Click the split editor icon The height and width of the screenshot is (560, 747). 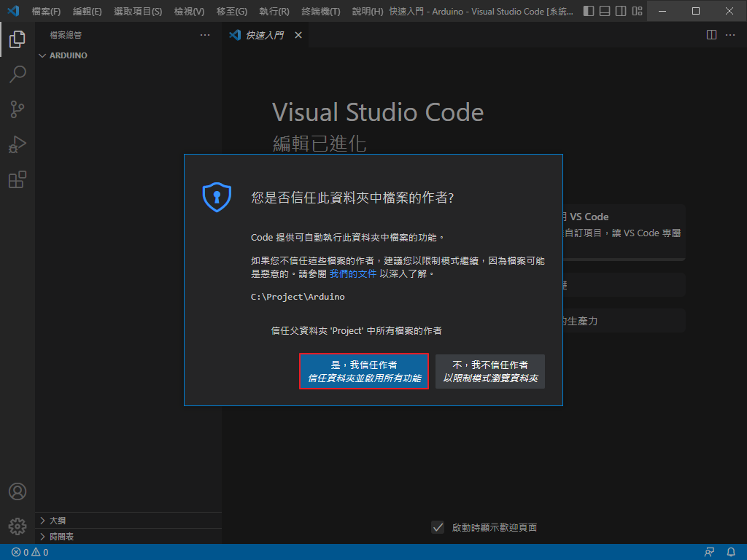click(x=712, y=35)
